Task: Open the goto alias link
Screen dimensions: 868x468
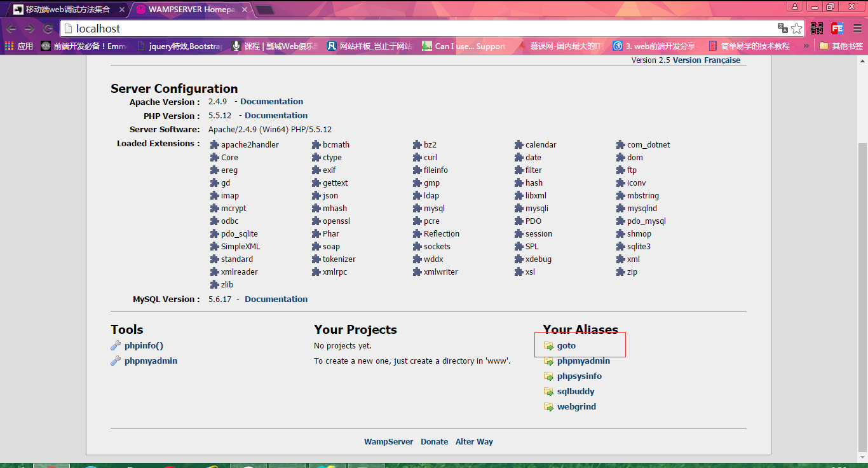Action: [x=566, y=346]
